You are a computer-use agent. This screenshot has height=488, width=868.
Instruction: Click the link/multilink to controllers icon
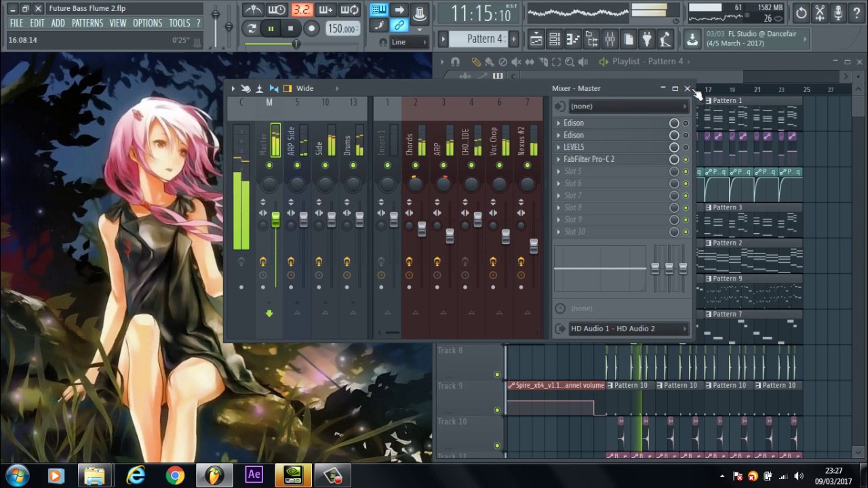pos(399,26)
